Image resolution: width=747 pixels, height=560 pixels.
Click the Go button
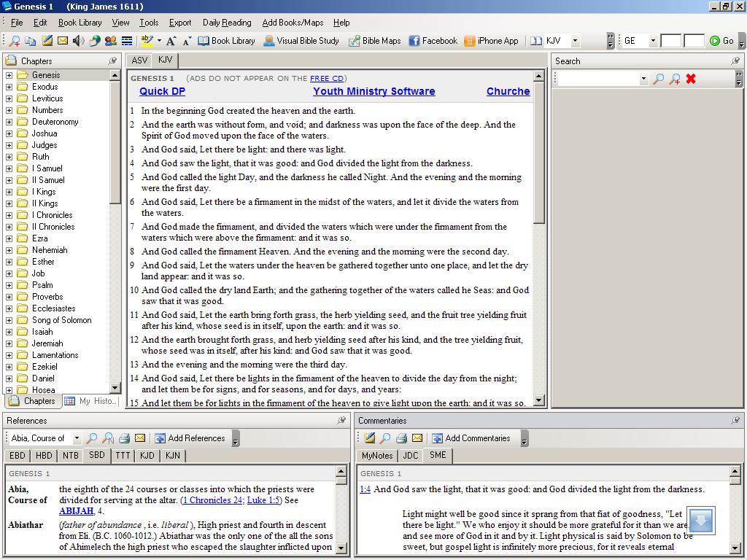pos(721,41)
